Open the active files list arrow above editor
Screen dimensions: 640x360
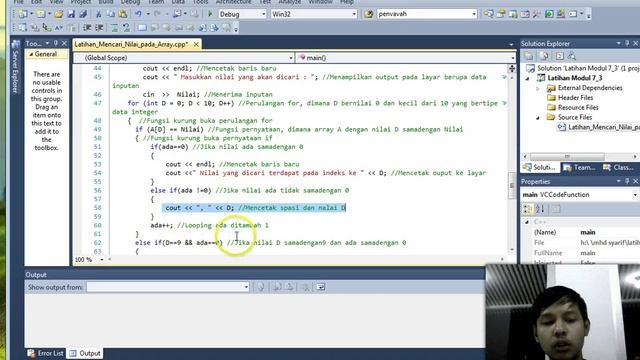[x=511, y=44]
